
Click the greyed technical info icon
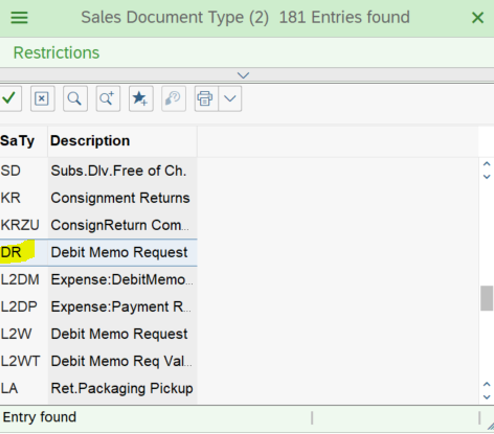coord(173,99)
